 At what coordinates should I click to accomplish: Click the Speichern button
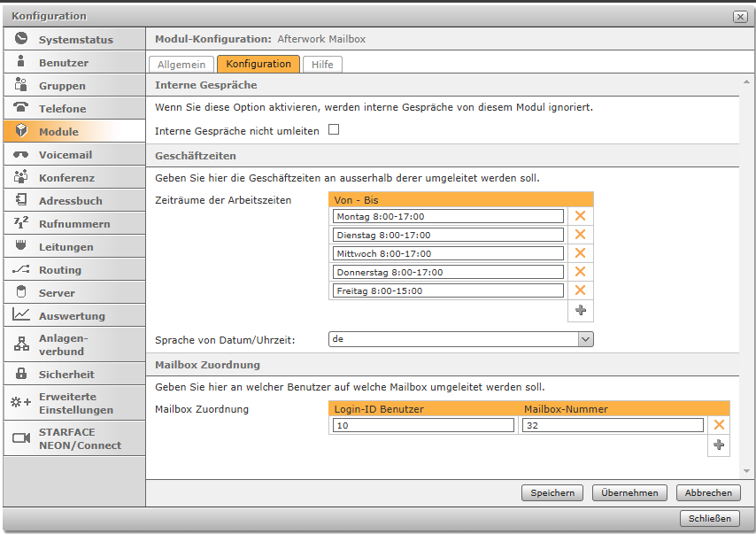(x=552, y=493)
